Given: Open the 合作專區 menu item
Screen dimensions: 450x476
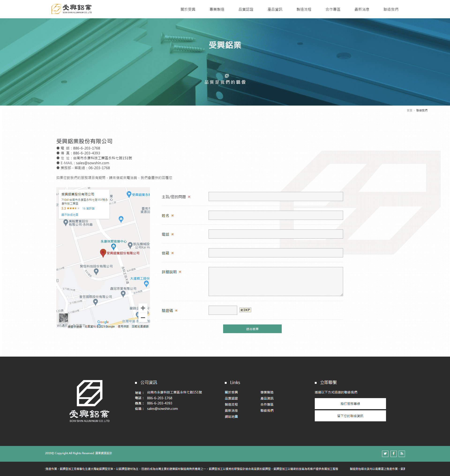Looking at the screenshot, I should [333, 9].
